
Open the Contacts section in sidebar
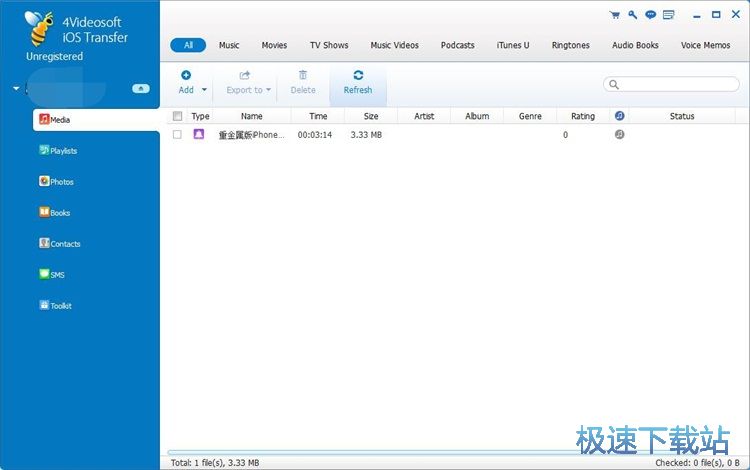coord(64,244)
